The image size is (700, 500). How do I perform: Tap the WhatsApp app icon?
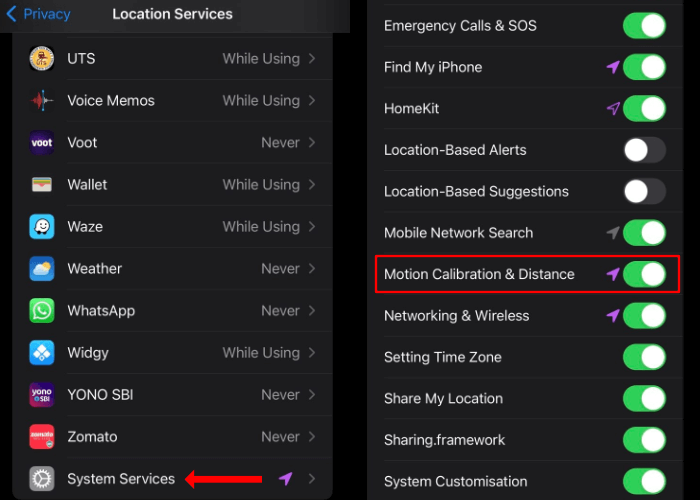42,311
